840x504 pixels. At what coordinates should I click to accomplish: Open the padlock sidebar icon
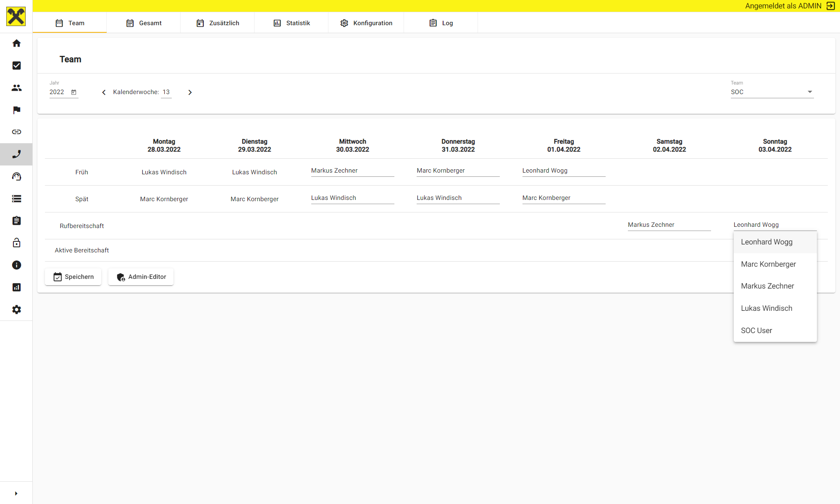(16, 243)
